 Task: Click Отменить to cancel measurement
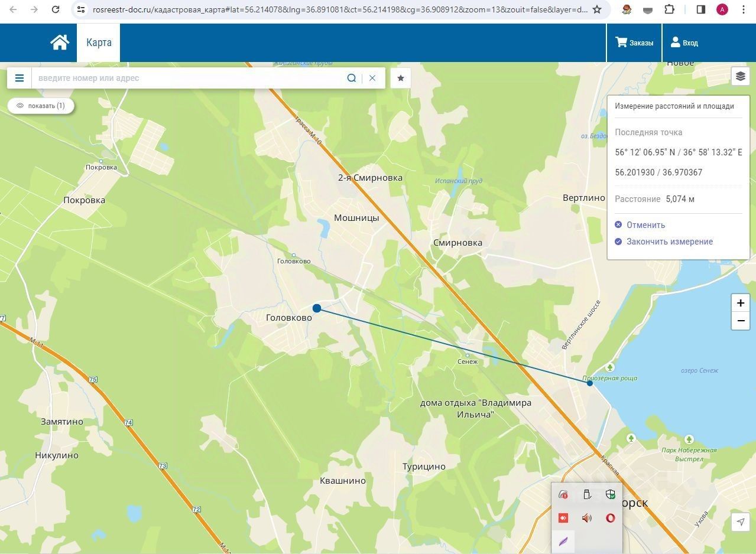coord(645,225)
